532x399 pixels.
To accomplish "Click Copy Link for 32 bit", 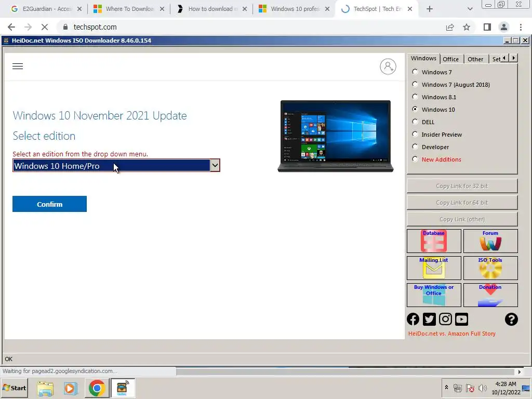I will pyautogui.click(x=462, y=186).
